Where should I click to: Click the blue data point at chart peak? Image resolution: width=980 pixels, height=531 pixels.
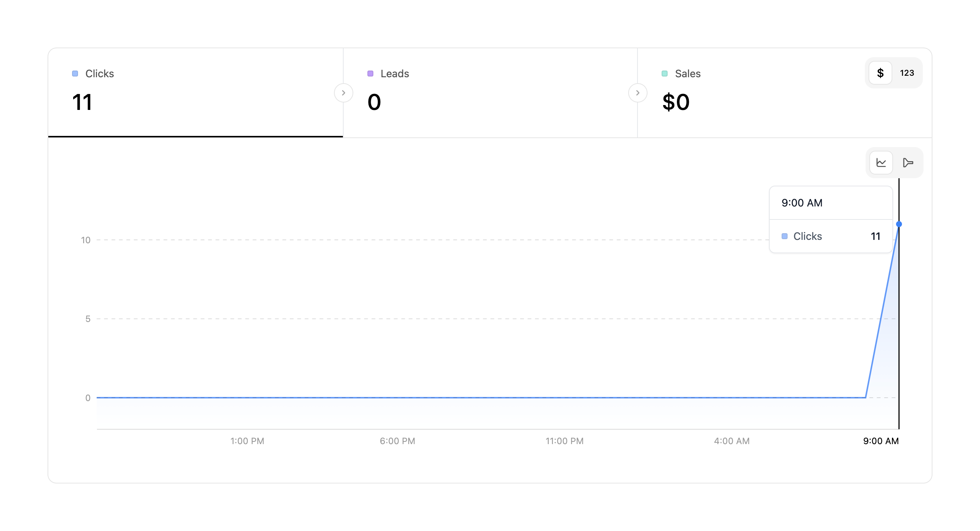click(899, 224)
